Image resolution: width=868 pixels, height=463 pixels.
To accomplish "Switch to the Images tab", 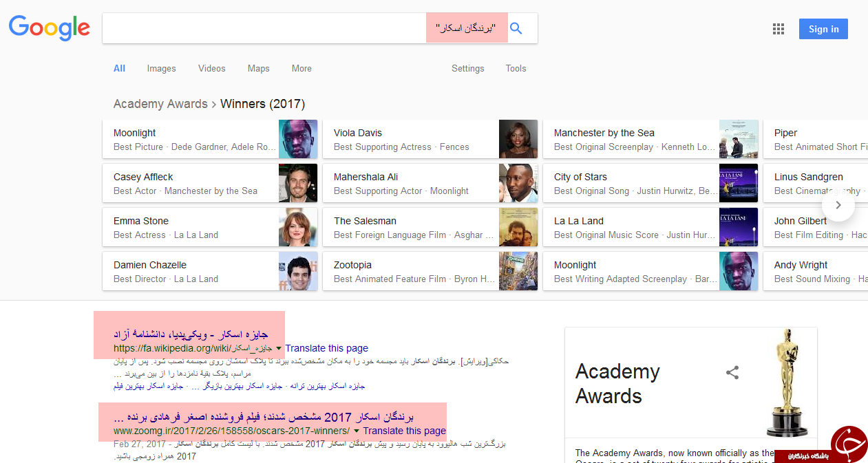I will pyautogui.click(x=161, y=68).
